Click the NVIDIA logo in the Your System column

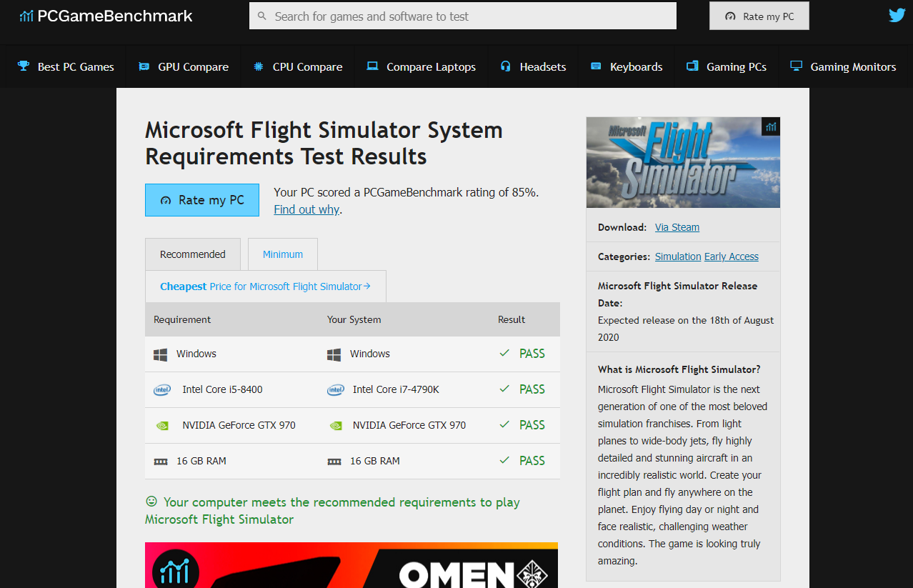336,426
